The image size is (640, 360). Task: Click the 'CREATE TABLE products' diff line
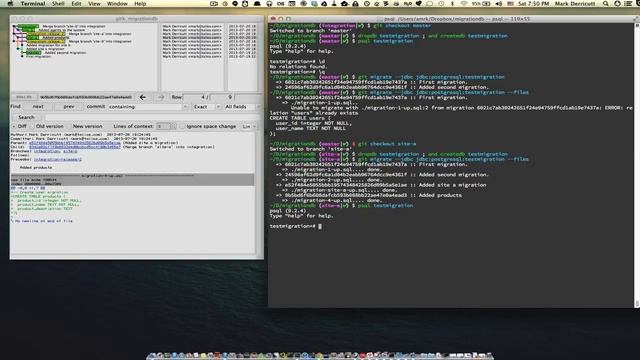click(38, 196)
